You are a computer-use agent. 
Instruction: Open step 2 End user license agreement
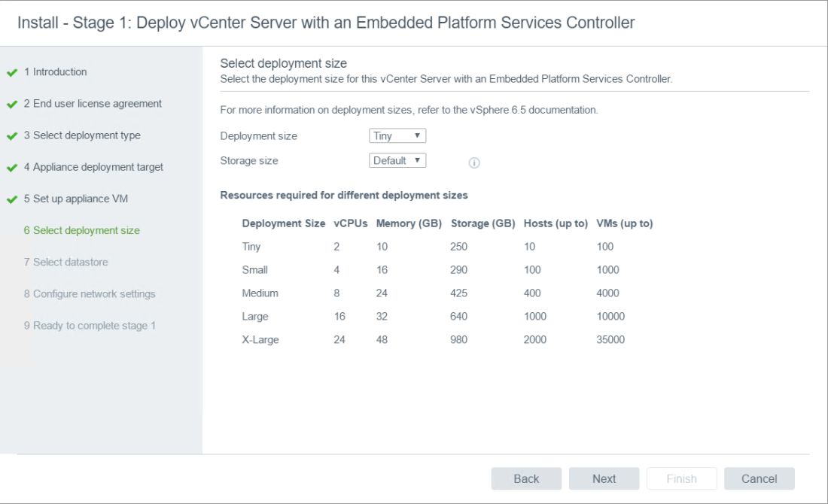96,104
